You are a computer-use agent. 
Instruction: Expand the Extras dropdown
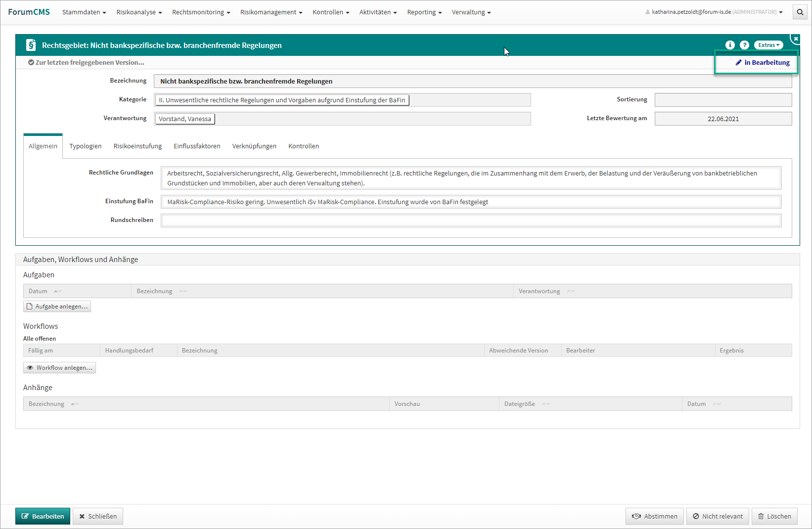click(768, 45)
